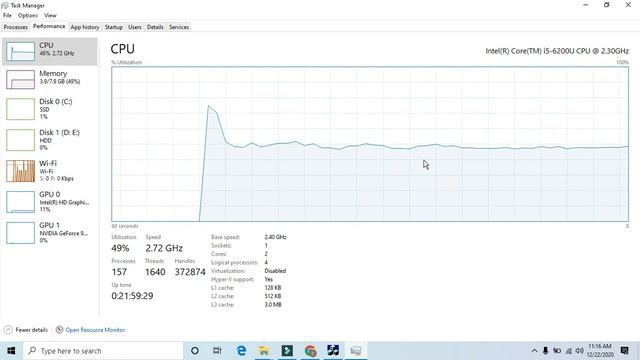The image size is (640, 360).
Task: Open the network signal tray icon
Action: pos(569,351)
